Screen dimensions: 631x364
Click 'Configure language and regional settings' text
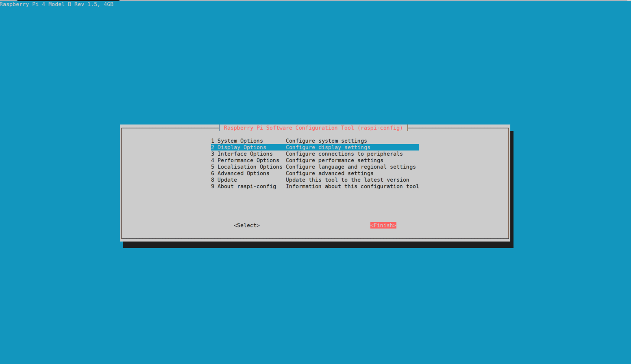pyautogui.click(x=351, y=167)
